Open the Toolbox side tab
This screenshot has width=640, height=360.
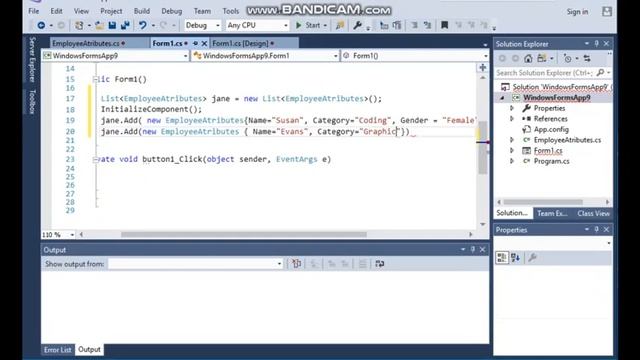pos(32,101)
